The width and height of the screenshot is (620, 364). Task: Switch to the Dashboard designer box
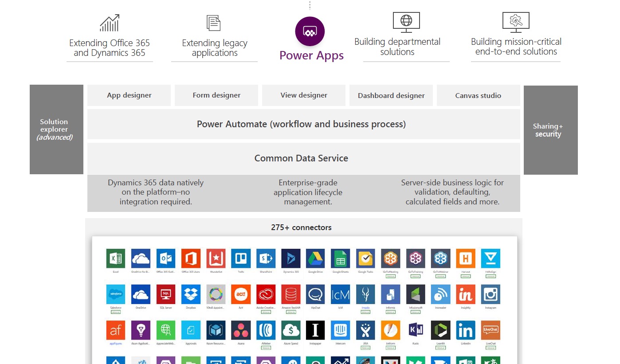(391, 95)
